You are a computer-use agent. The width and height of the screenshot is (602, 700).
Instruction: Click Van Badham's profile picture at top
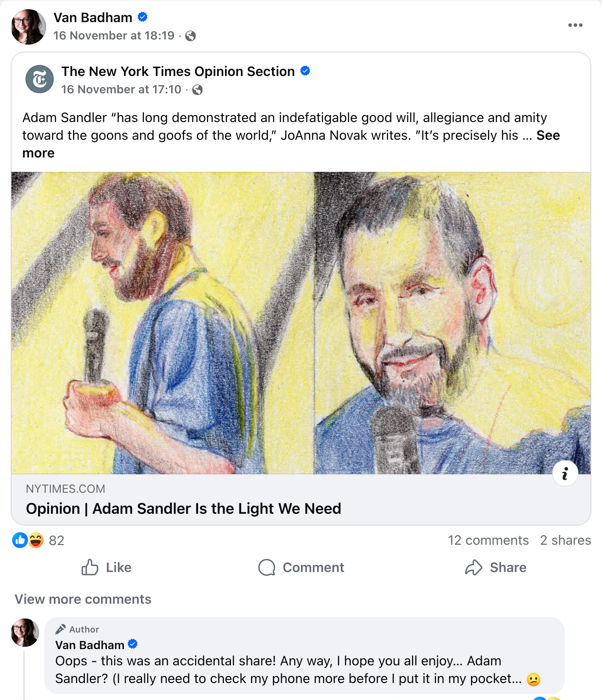[28, 27]
